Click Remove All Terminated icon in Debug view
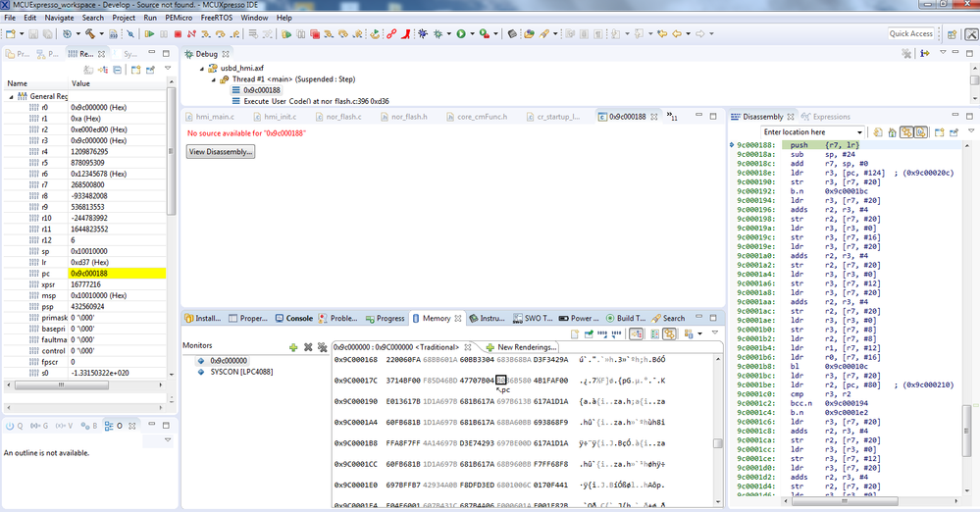 pyautogui.click(x=906, y=54)
